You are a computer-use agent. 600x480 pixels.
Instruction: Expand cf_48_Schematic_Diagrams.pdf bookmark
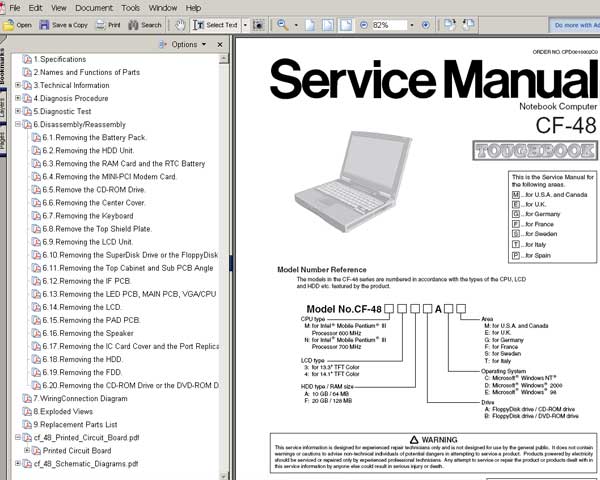tap(18, 463)
